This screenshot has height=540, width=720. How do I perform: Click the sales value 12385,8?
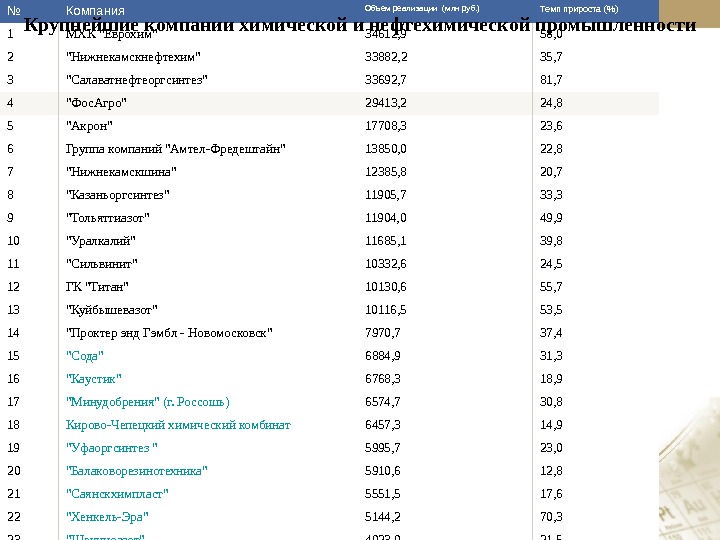385,172
